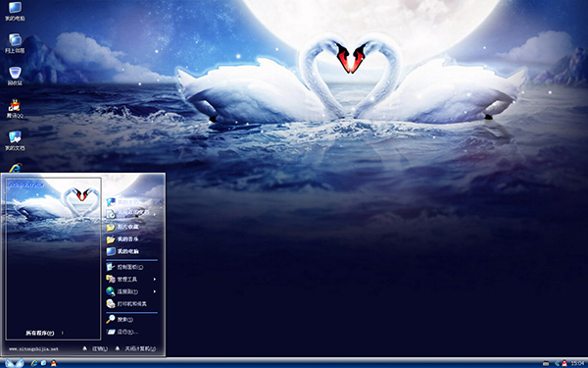
Task: Click the keyboard language bar icon in tray
Action: click(546, 363)
